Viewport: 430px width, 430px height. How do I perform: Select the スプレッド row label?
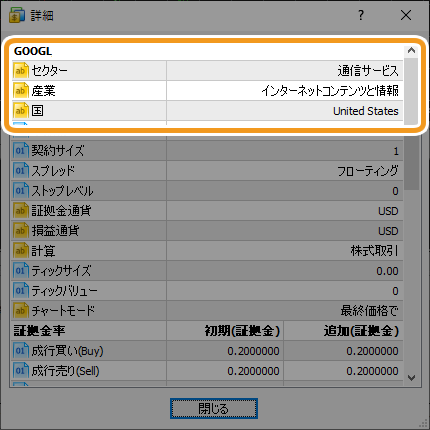click(x=53, y=171)
